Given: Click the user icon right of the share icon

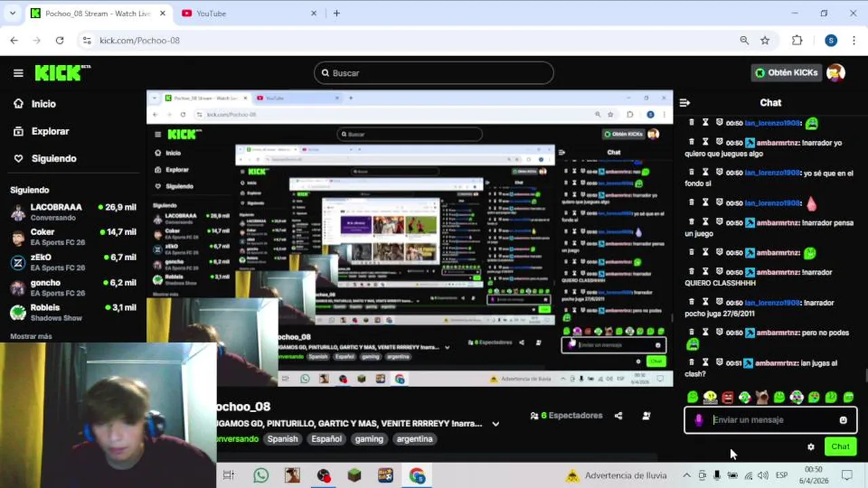Looking at the screenshot, I should pyautogui.click(x=646, y=415).
